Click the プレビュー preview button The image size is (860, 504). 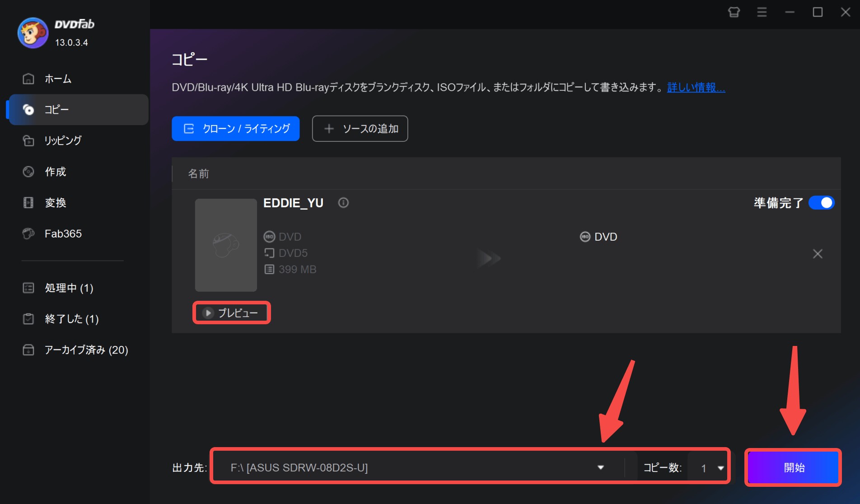pos(232,313)
